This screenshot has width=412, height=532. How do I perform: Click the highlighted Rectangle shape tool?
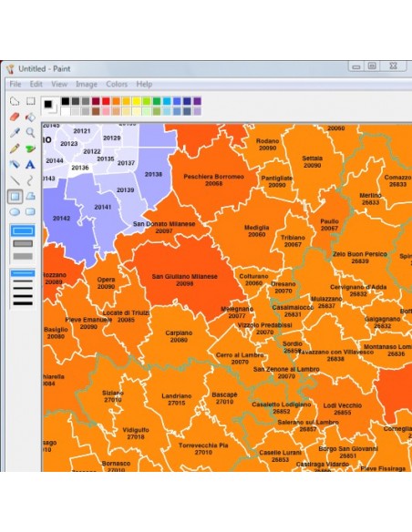point(15,197)
